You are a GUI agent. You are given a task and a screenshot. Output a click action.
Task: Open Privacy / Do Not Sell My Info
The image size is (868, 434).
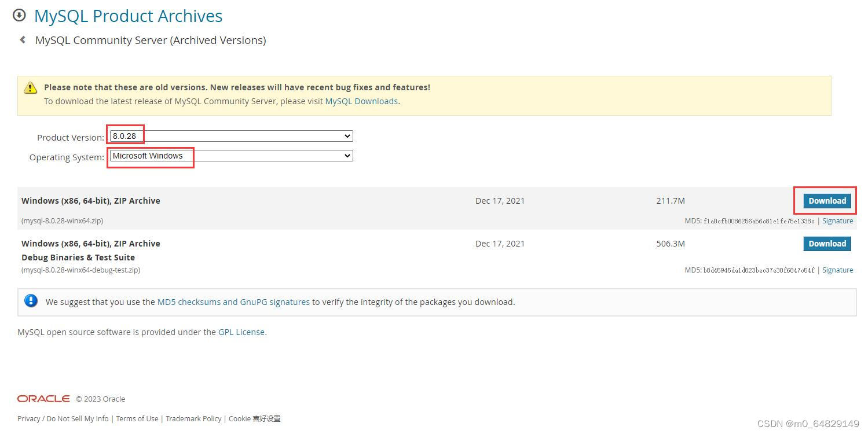(63, 419)
